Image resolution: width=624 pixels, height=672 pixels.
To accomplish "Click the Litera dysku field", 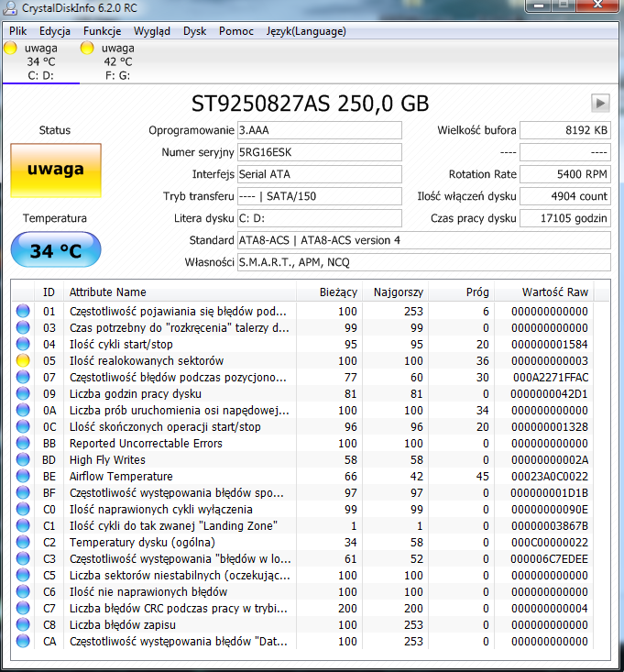I will click(x=320, y=218).
